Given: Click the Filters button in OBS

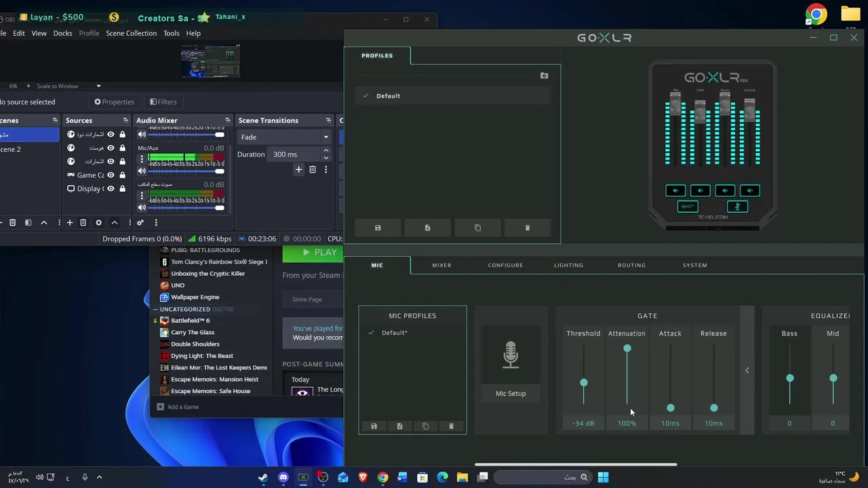Looking at the screenshot, I should point(163,102).
